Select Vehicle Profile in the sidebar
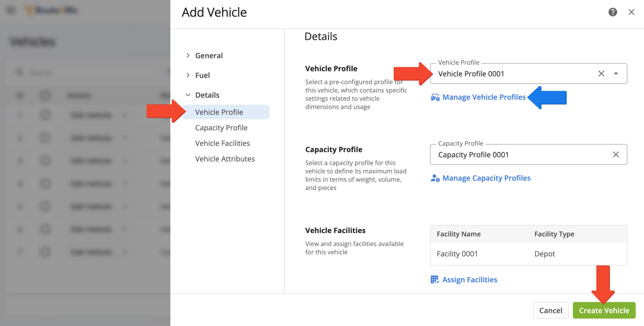 point(219,112)
